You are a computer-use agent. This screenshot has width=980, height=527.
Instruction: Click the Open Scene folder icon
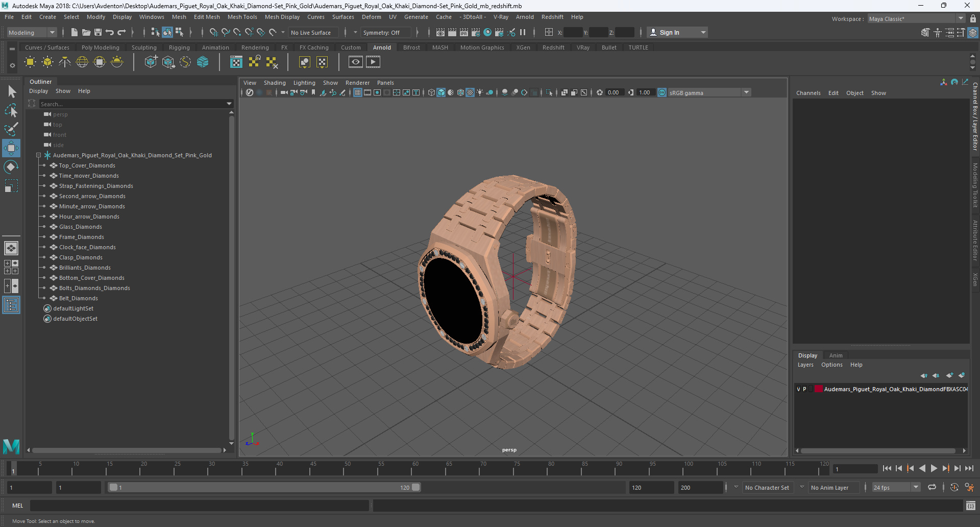pos(86,32)
